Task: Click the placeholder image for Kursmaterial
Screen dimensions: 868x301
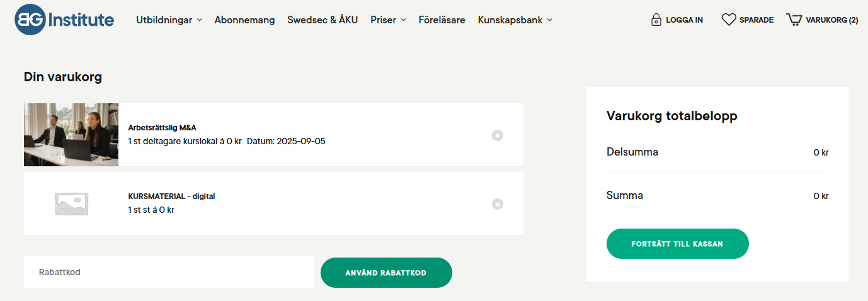Action: point(71,203)
